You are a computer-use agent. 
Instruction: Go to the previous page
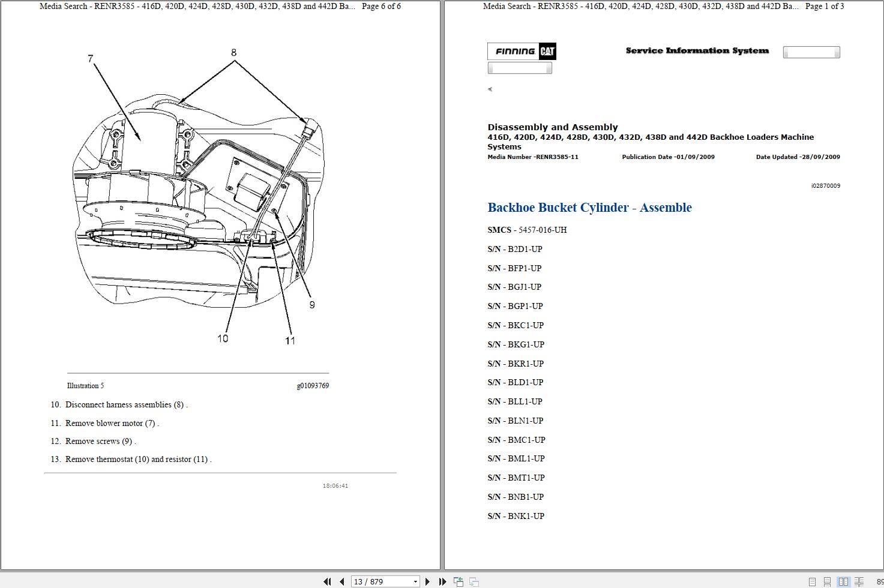point(341,581)
